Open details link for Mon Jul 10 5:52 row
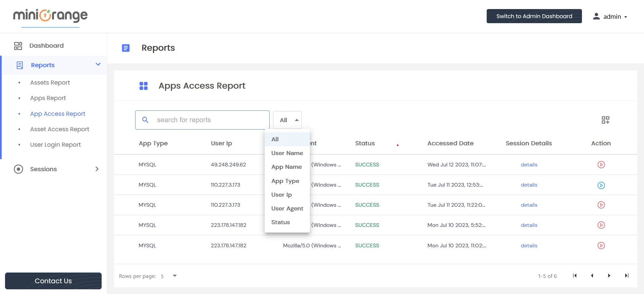This screenshot has width=644, height=294. coord(529,225)
